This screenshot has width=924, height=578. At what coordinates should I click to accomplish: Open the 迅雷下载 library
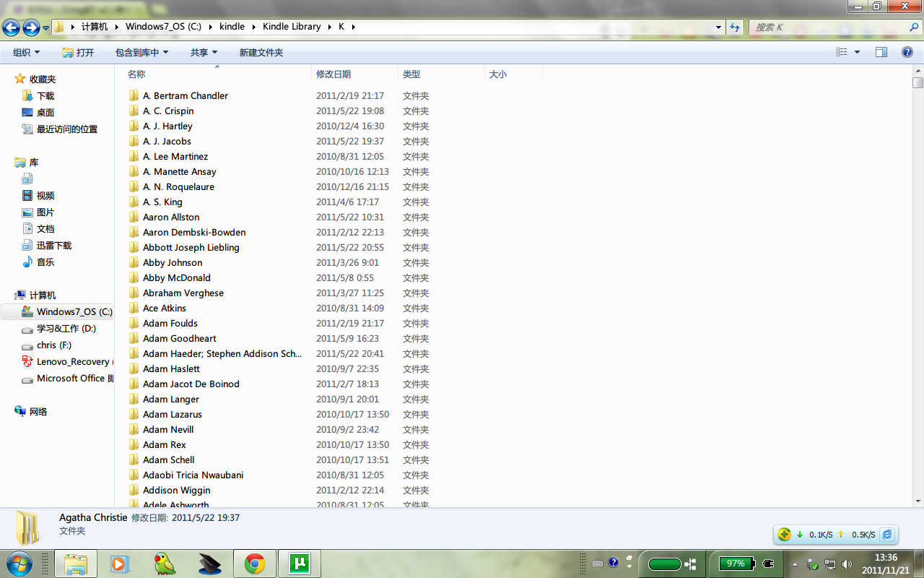point(54,246)
